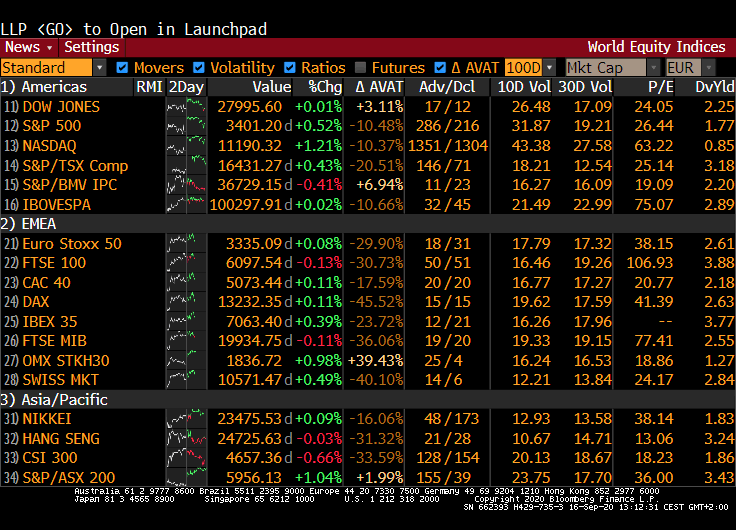736x530 pixels.
Task: Select the NASDAQ index name
Action: [49, 146]
